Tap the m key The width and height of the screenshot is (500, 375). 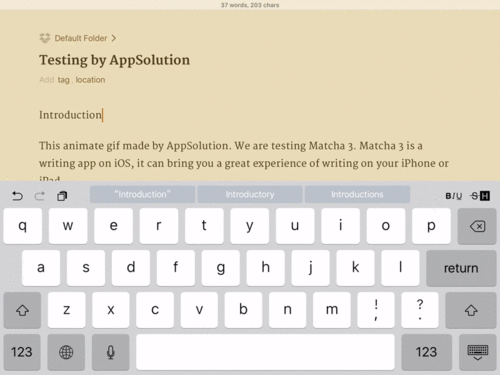pyautogui.click(x=332, y=310)
